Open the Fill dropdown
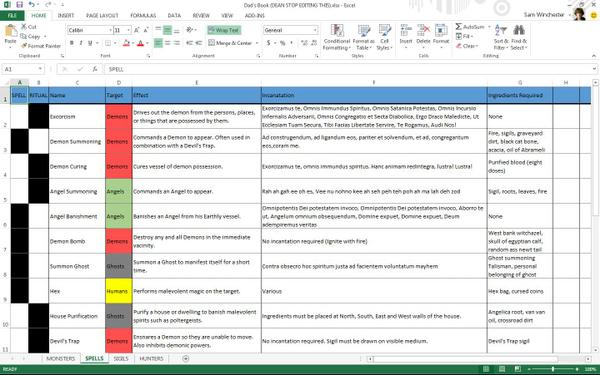 coord(465,36)
